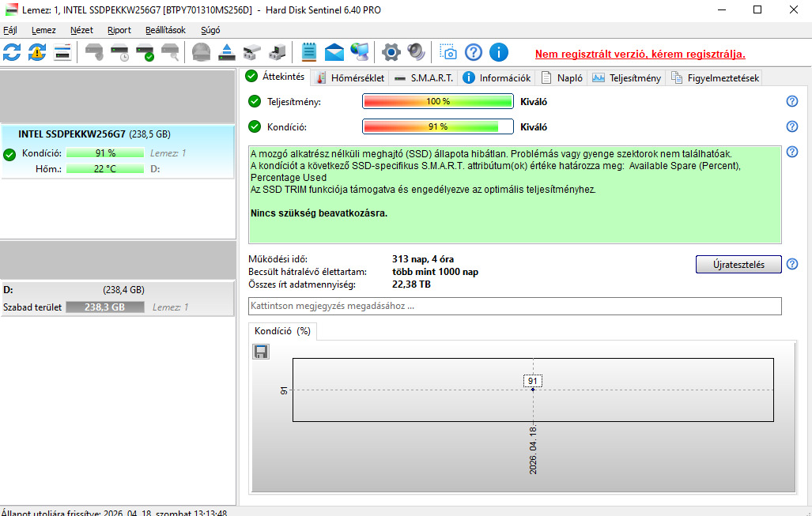Switch to the Hőmérséklet tab

pyautogui.click(x=350, y=78)
